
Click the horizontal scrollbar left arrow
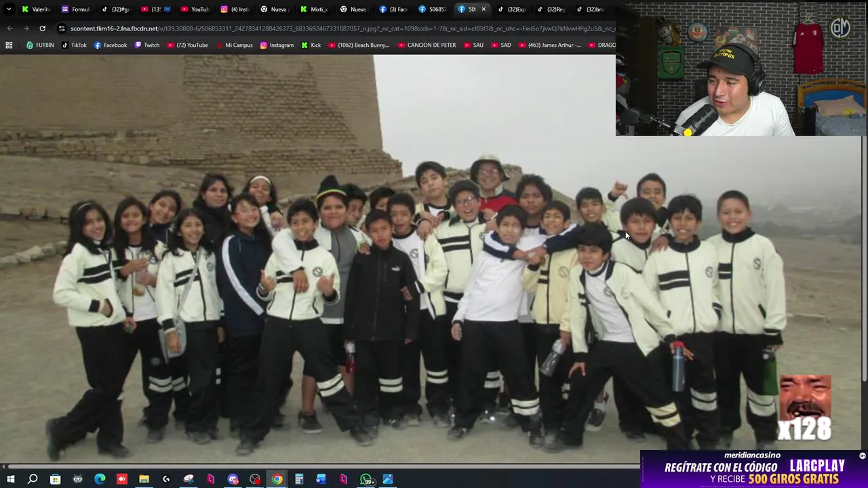click(4, 466)
